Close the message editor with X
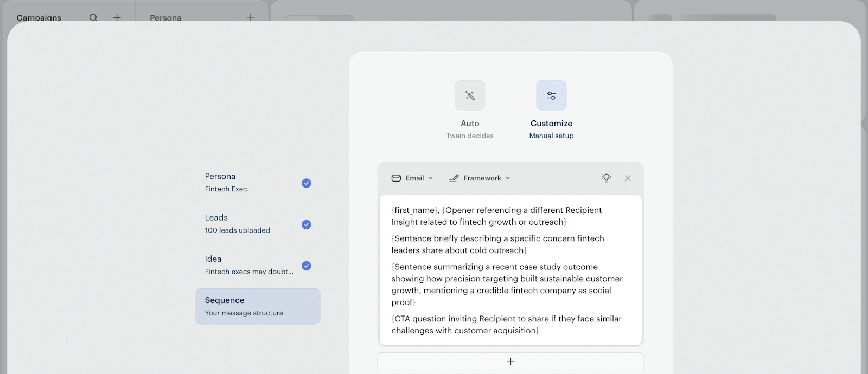868x374 pixels. click(x=628, y=178)
